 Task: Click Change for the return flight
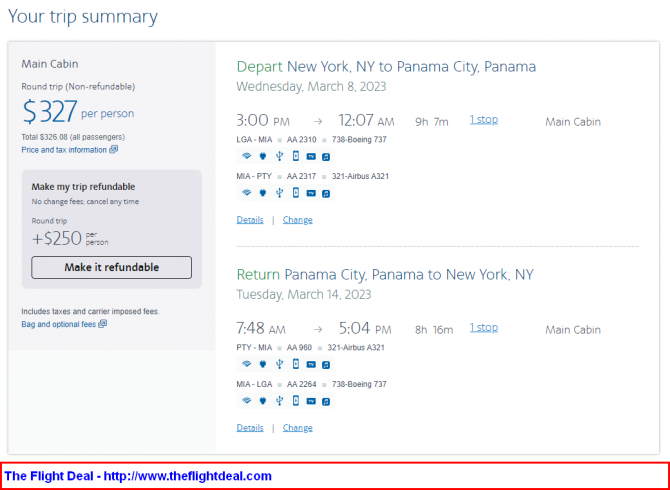(x=297, y=428)
